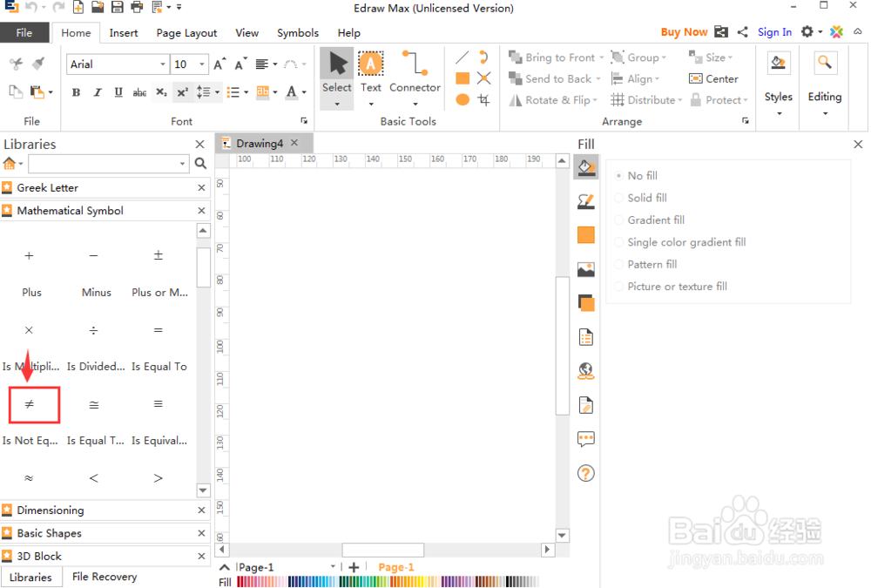Viewport: 871px width, 588px height.
Task: Apply strikethrough formatting
Action: [x=139, y=92]
